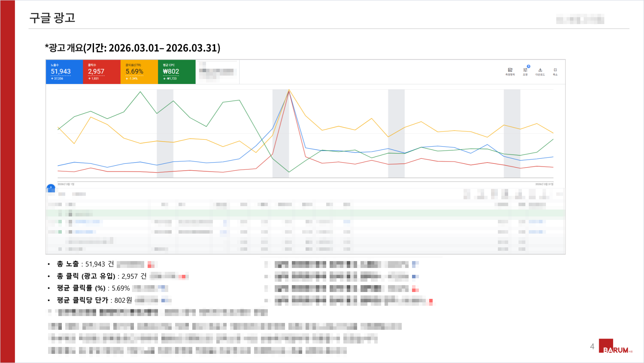Open the red 클릭수 2,957 metric tile

coord(101,72)
